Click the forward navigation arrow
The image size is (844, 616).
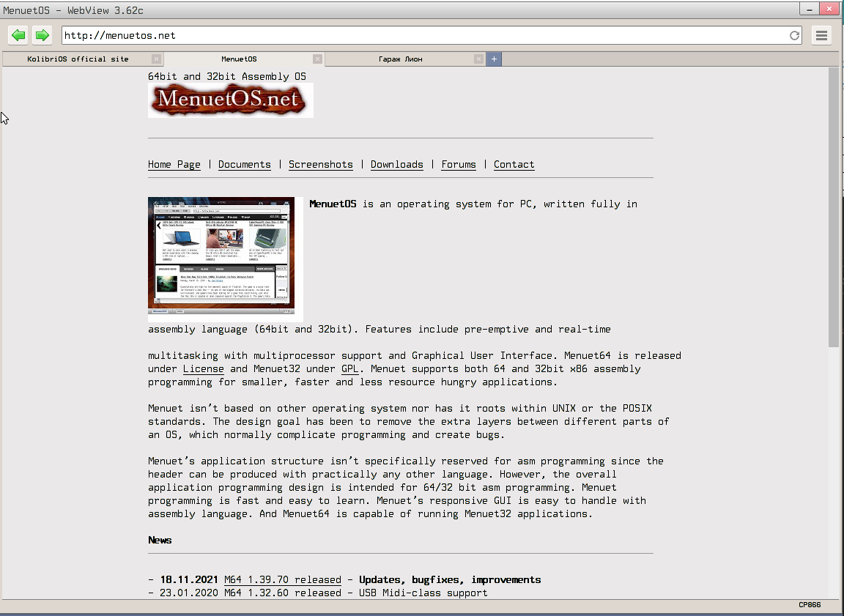coord(42,34)
